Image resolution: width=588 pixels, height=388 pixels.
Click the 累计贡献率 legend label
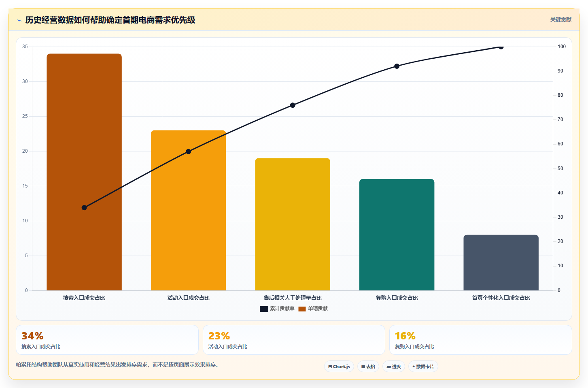pyautogui.click(x=282, y=309)
